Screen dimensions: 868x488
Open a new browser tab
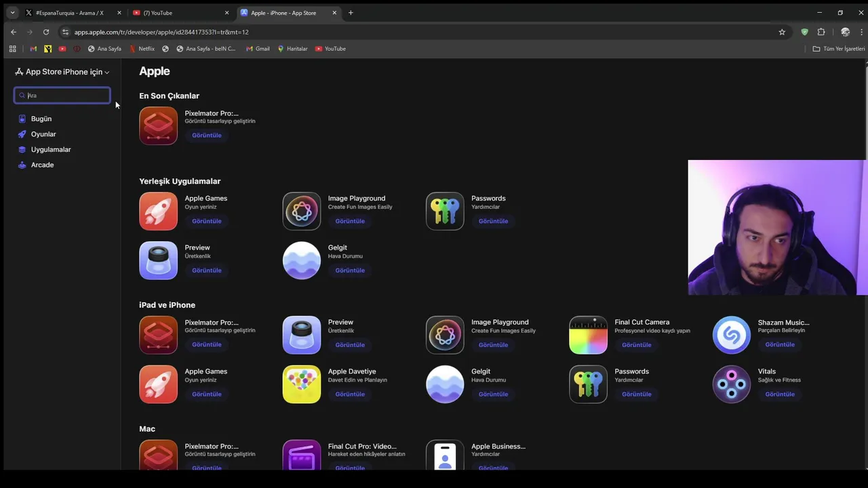pyautogui.click(x=351, y=13)
